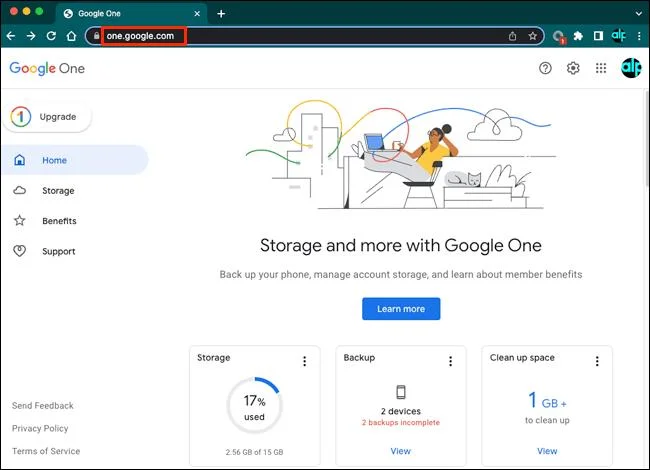Click the Backup phone device icon
Viewport: 650px width, 470px height.
click(x=401, y=392)
